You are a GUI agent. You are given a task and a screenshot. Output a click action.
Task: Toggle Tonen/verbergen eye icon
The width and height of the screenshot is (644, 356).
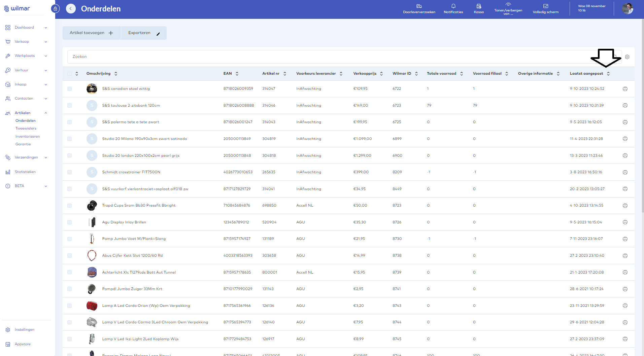click(508, 4)
